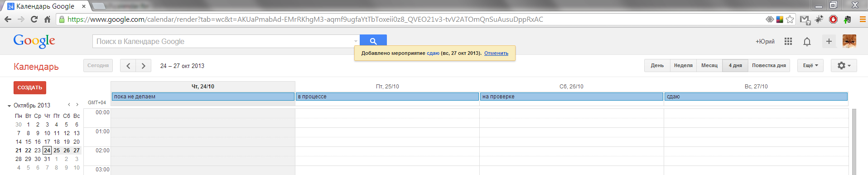
Task: Click the GMT+04 timezone label
Action: click(x=96, y=103)
